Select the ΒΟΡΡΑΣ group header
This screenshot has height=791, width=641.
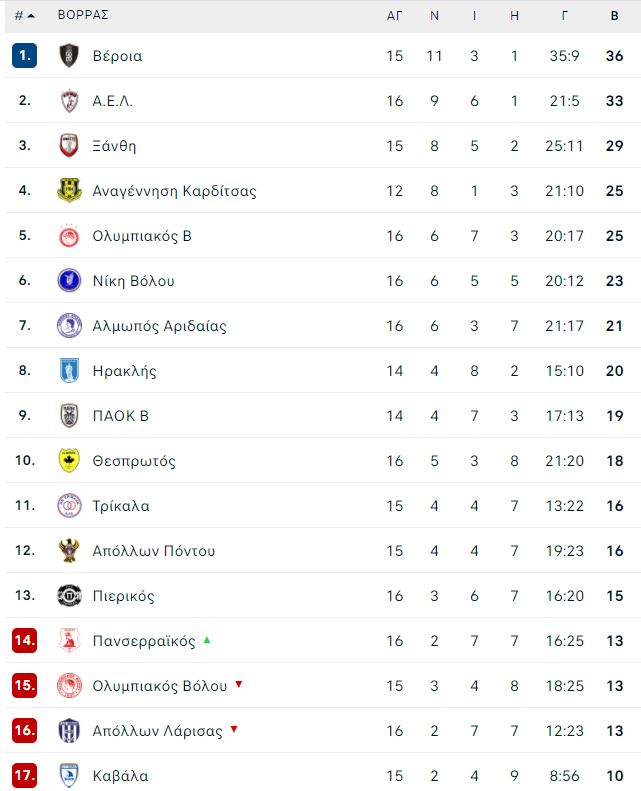pyautogui.click(x=83, y=15)
